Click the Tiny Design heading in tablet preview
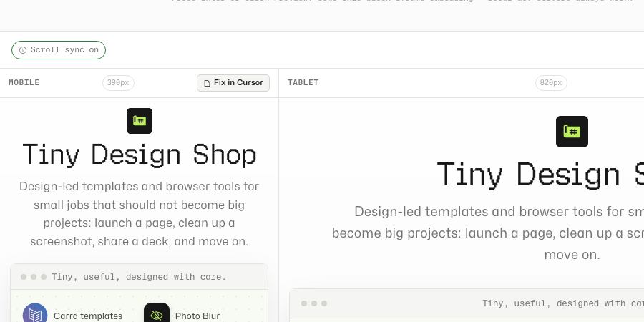This screenshot has width=644, height=322. click(x=540, y=174)
